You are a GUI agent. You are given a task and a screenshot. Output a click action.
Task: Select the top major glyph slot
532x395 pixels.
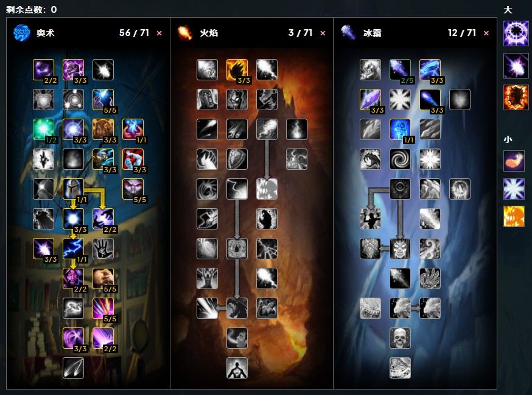(516, 33)
